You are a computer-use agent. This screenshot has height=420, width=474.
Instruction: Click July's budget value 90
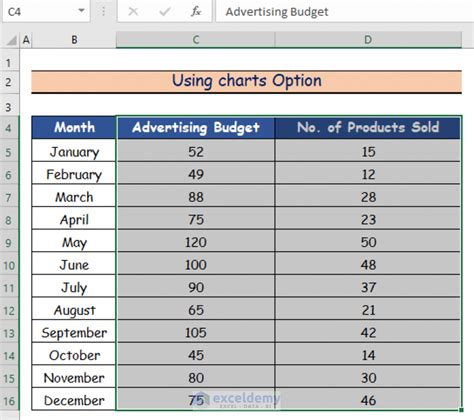point(196,288)
